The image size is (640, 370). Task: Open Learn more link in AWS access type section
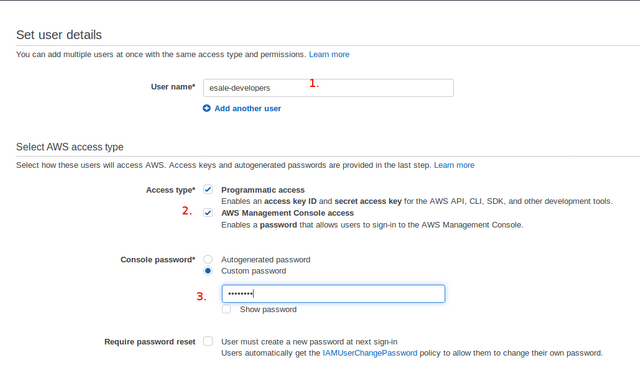(x=454, y=165)
